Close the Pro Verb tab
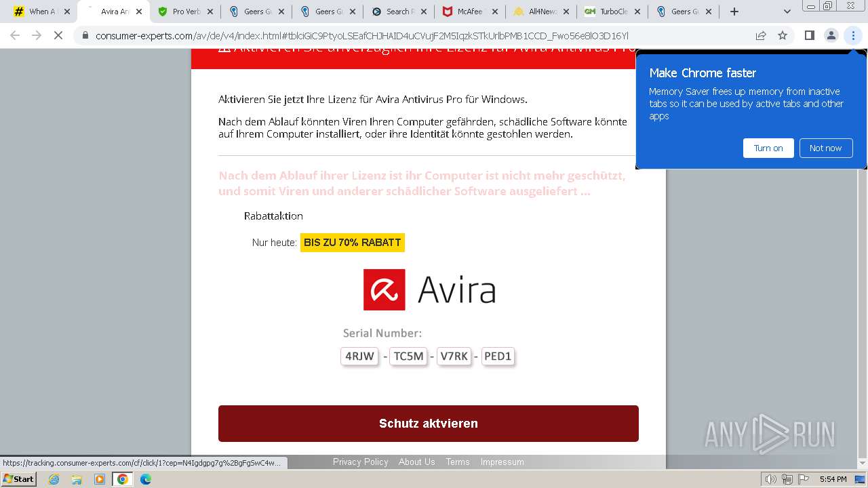The image size is (868, 488). (210, 12)
